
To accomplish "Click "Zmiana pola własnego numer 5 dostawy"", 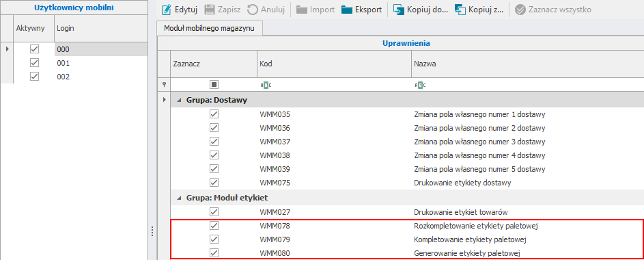I will pos(479,169).
